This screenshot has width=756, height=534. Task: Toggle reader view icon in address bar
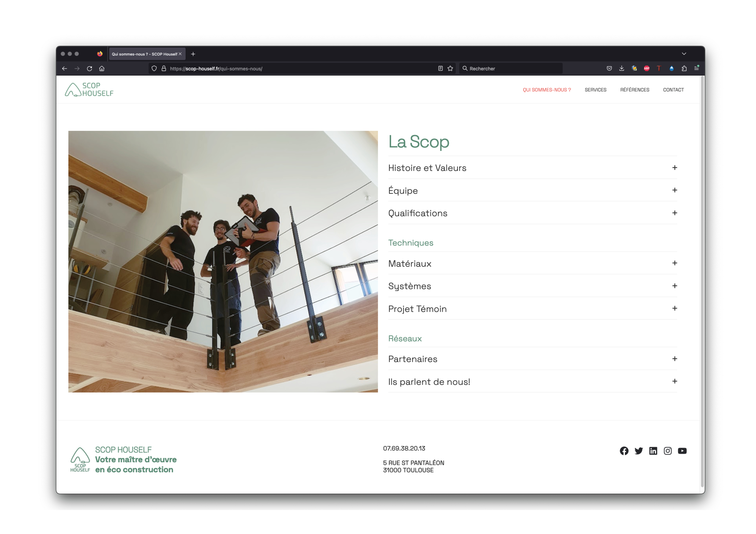pos(440,68)
